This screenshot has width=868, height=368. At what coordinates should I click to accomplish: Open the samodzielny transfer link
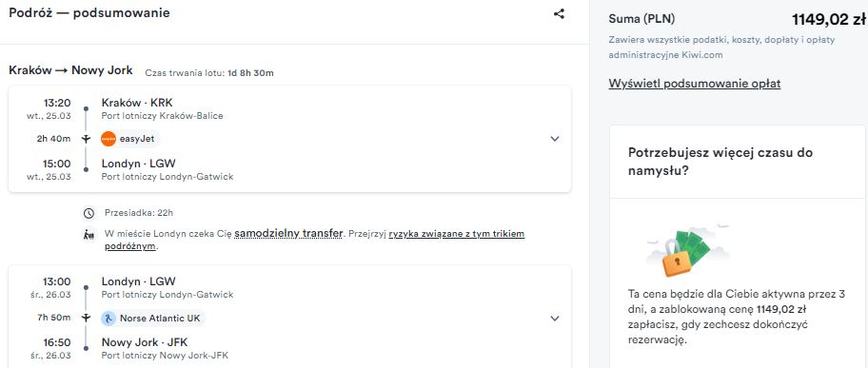288,234
